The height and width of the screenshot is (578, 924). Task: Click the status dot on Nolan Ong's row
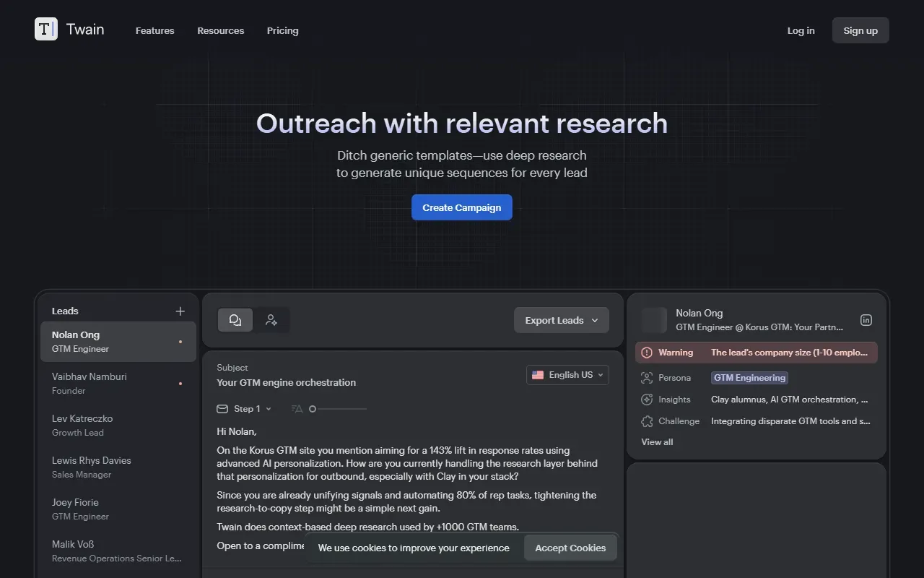point(180,342)
